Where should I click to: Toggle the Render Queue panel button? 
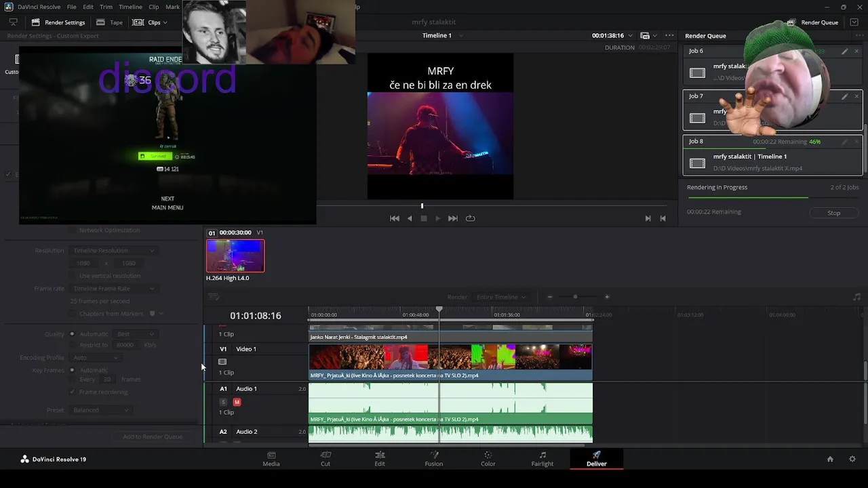pos(812,22)
